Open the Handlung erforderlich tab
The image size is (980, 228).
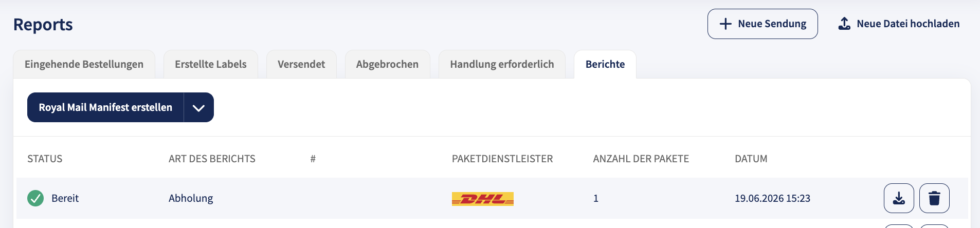[x=502, y=64]
